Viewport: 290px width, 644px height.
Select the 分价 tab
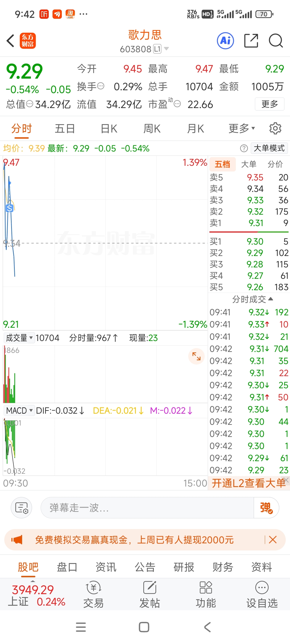point(275,164)
